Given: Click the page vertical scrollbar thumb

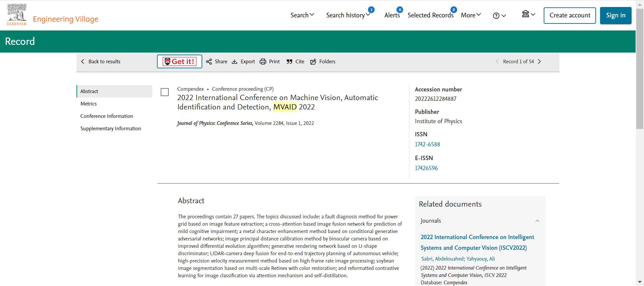Looking at the screenshot, I should tap(640, 69).
